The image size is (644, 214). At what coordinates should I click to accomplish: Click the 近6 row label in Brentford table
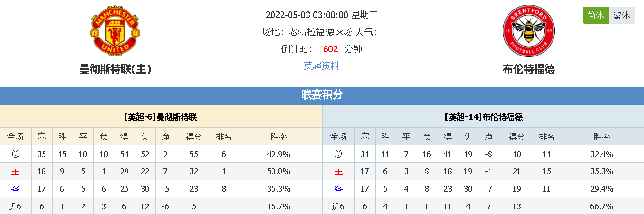338,206
